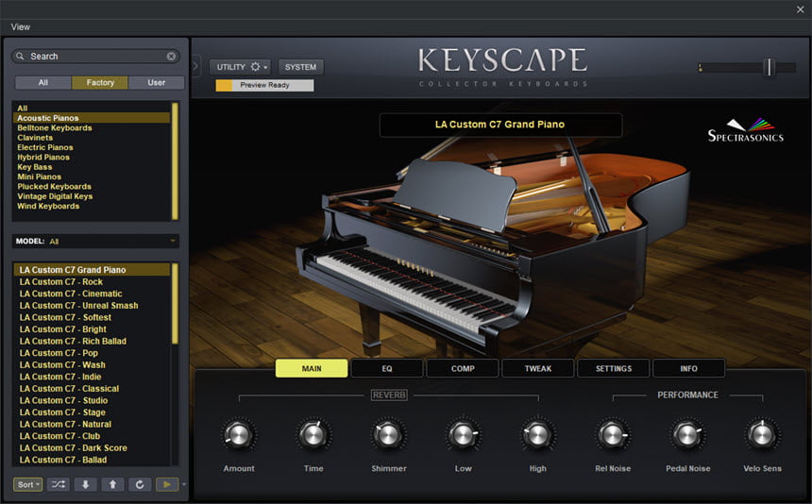
Task: Step to next patch with down arrow
Action: click(x=85, y=484)
